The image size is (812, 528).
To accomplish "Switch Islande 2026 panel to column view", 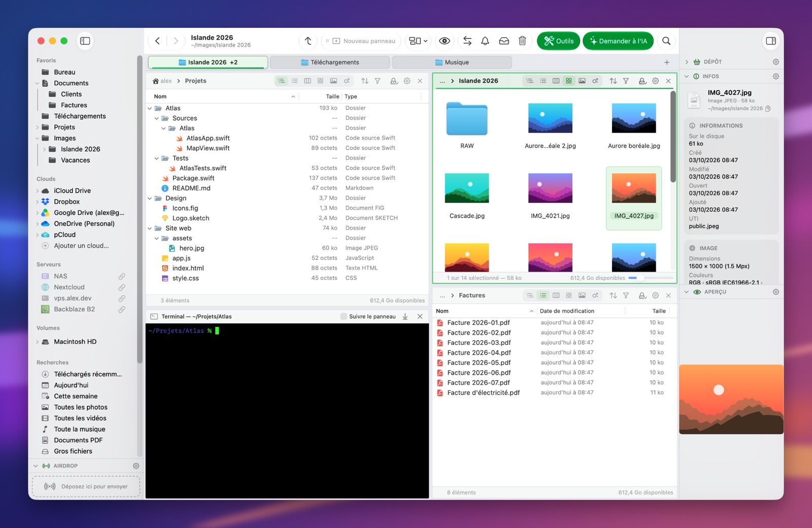I will coord(556,81).
